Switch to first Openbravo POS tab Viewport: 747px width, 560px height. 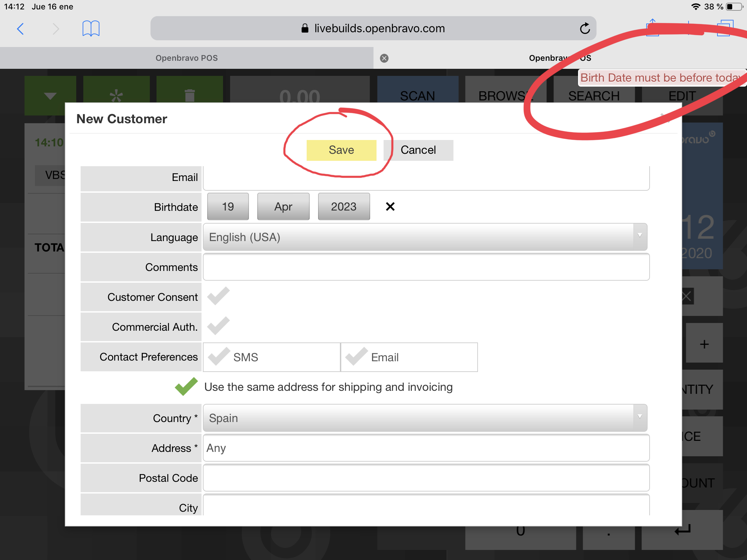pos(186,58)
